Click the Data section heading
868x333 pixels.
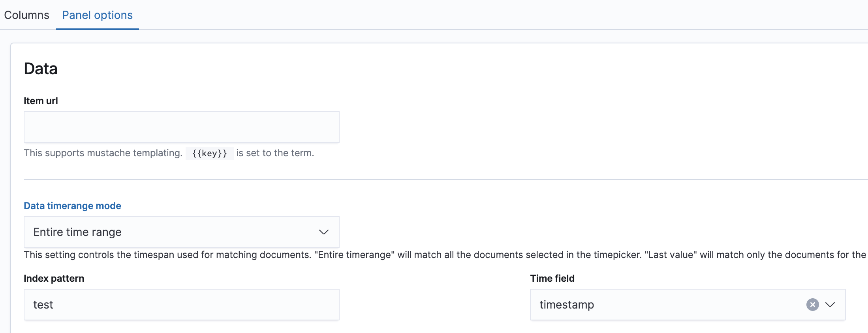[x=41, y=69]
